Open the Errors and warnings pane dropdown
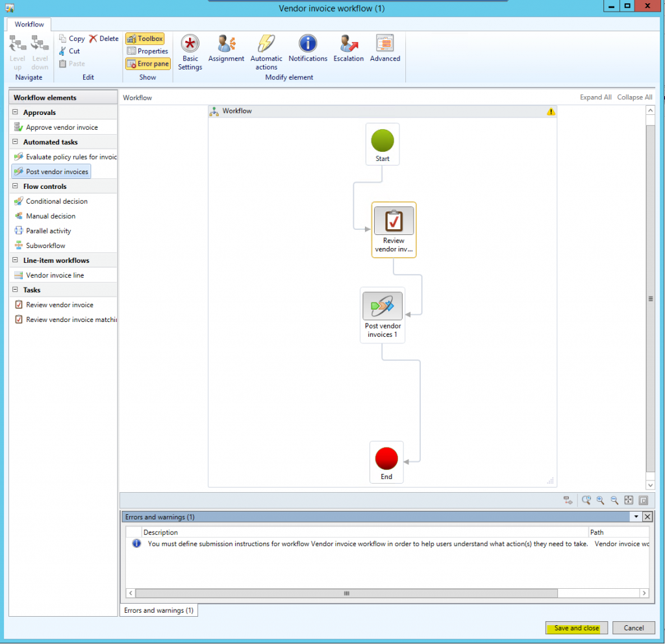 635,517
